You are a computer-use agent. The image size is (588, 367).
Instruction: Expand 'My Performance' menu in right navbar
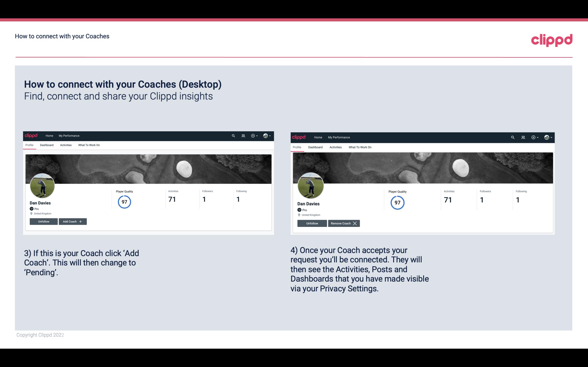(x=339, y=137)
